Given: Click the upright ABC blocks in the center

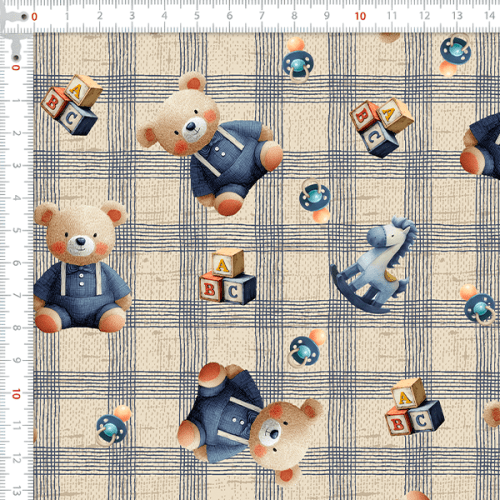Looking at the screenshot, I should [x=228, y=276].
